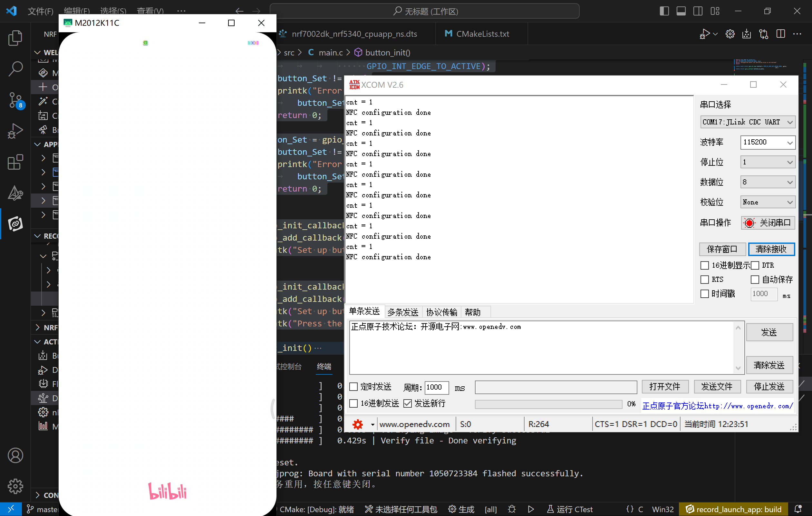
Task: Enable 16进制显示 checkbox in XCOM
Action: 704,265
